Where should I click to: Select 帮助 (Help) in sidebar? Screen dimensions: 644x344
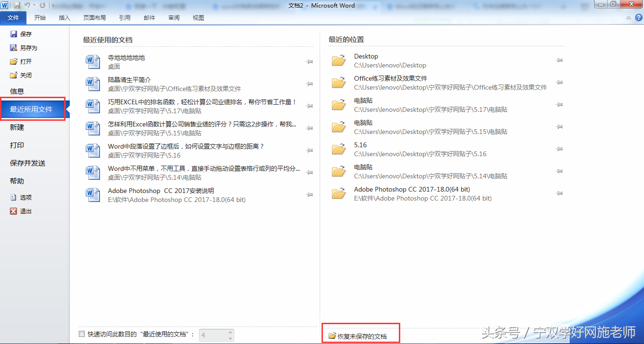[x=17, y=181]
